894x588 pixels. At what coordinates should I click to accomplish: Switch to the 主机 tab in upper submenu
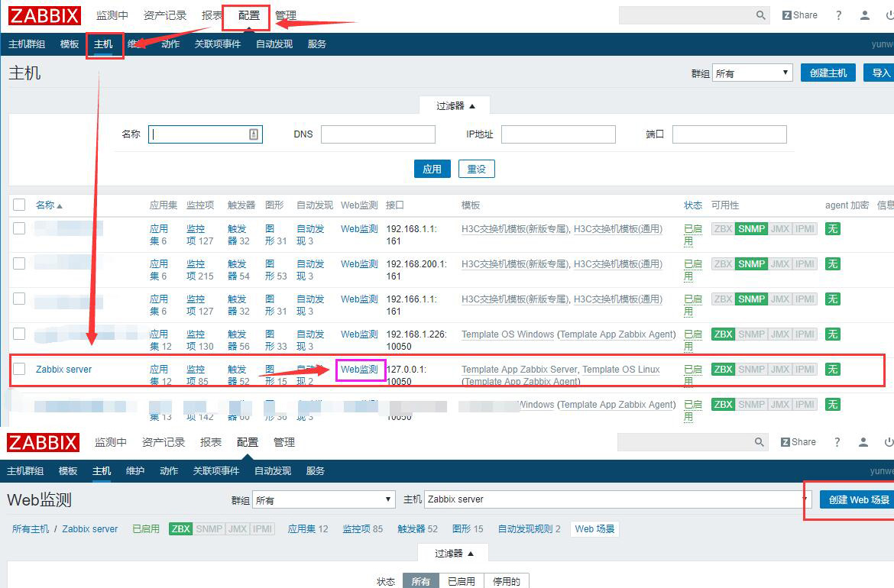click(x=103, y=44)
